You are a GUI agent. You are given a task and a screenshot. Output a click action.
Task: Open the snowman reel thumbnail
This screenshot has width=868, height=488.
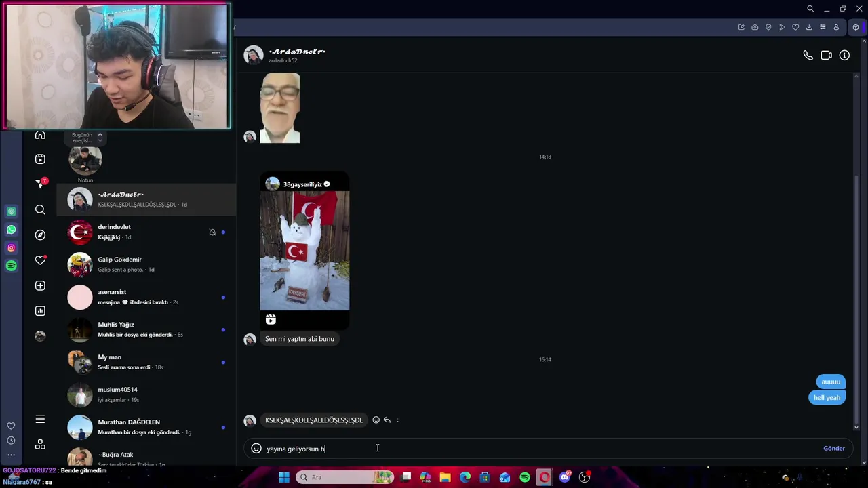pyautogui.click(x=304, y=251)
